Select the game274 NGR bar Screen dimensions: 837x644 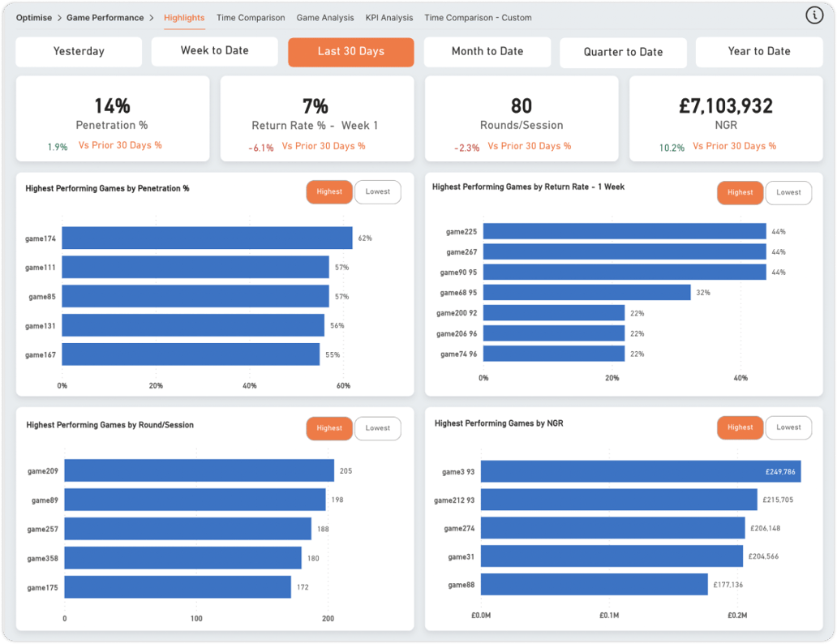pyautogui.click(x=613, y=528)
